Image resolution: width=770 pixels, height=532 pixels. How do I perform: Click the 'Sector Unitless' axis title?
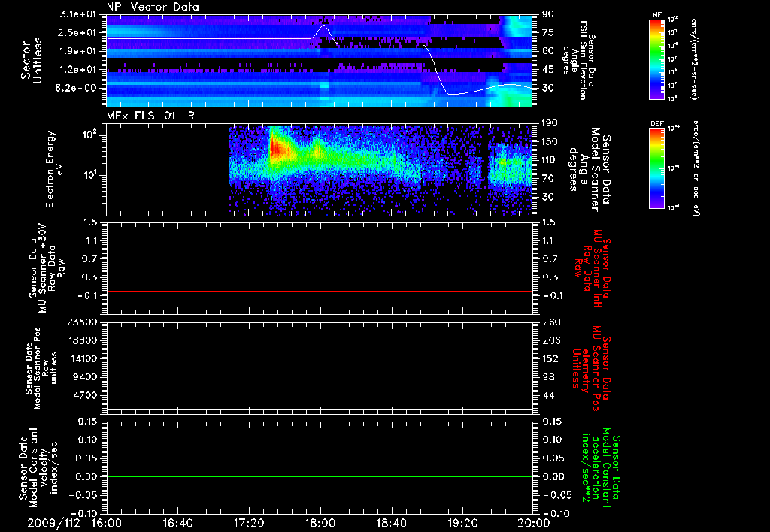[32, 60]
